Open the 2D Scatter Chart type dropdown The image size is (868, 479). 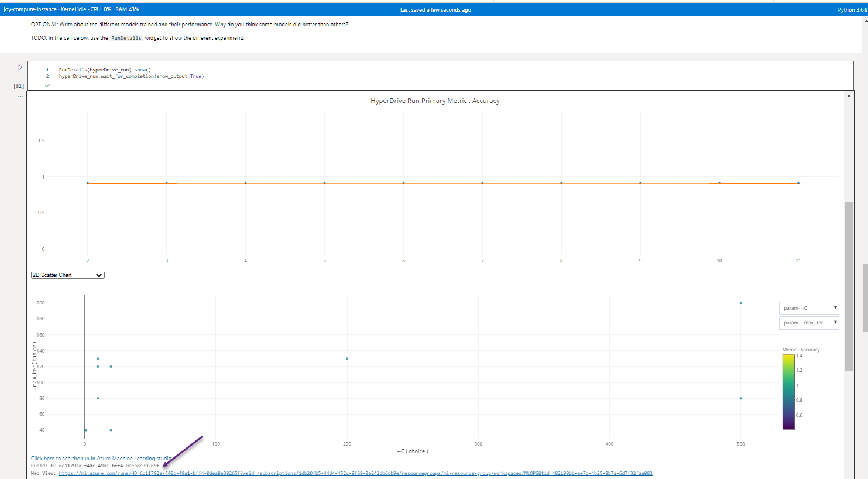pos(67,275)
